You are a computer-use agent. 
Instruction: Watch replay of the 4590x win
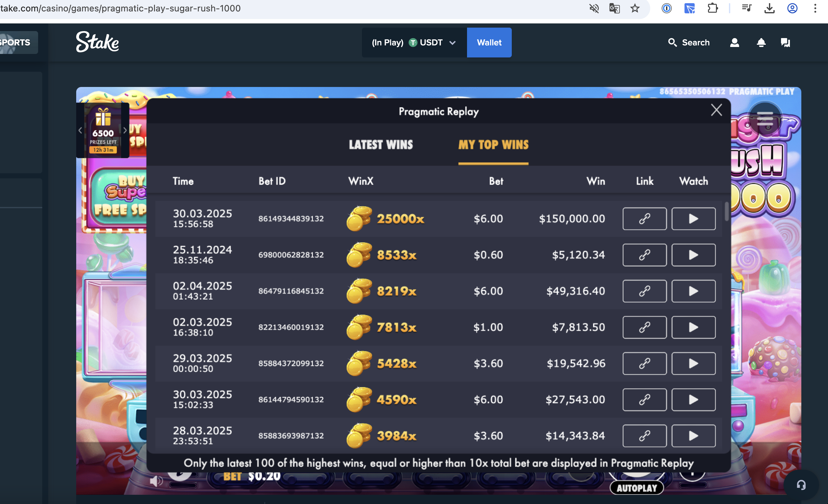[693, 400]
